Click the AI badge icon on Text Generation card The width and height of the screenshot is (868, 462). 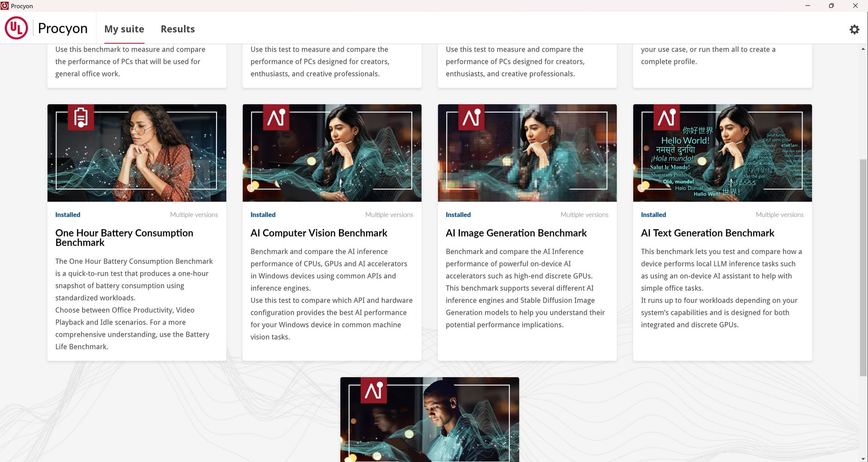click(x=667, y=118)
